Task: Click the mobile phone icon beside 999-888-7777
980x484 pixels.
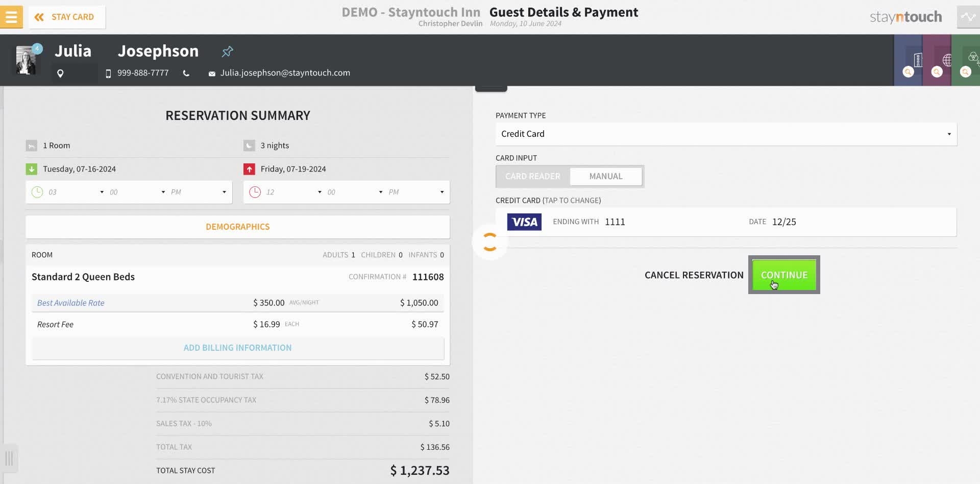Action: [x=108, y=74]
